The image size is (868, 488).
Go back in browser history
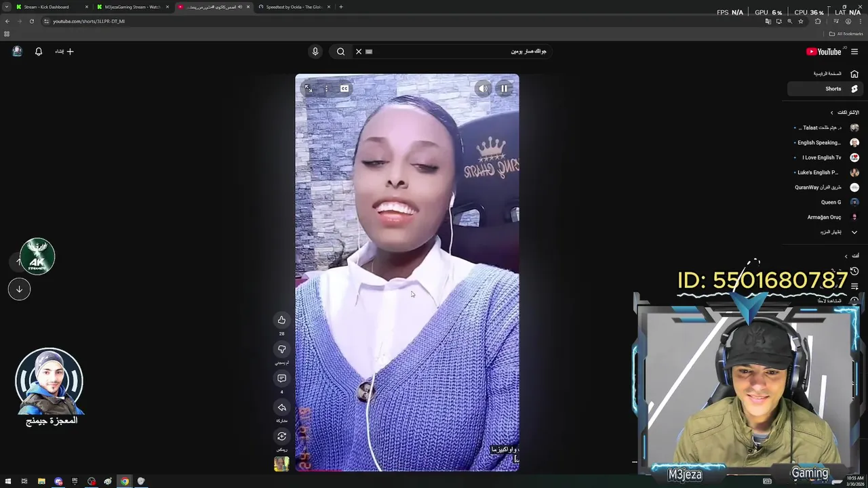pos(7,21)
